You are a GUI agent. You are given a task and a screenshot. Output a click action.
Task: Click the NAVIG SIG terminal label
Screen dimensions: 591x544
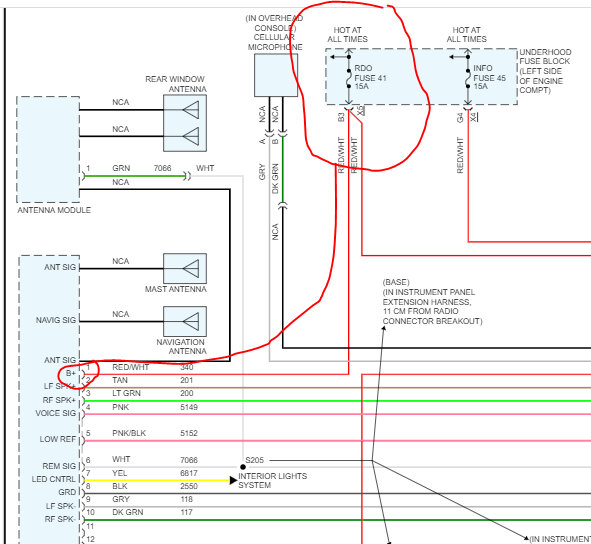pyautogui.click(x=56, y=320)
